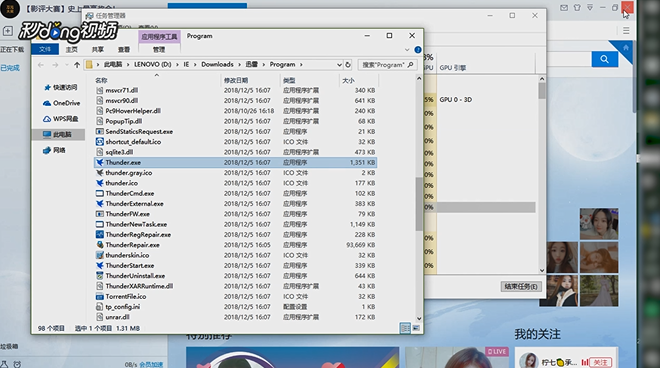Open Explorer help icon
660x368 pixels.
pyautogui.click(x=418, y=50)
